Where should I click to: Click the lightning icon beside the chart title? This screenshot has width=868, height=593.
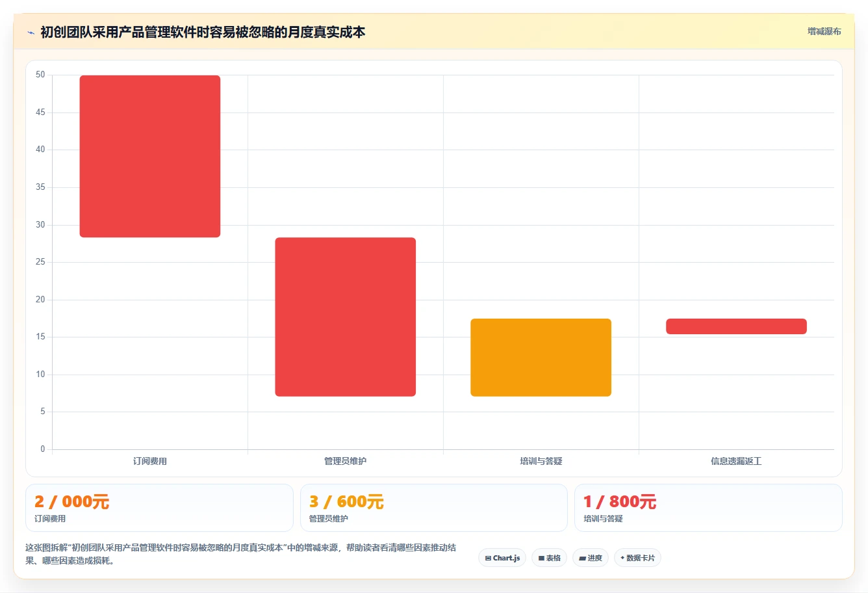point(31,33)
